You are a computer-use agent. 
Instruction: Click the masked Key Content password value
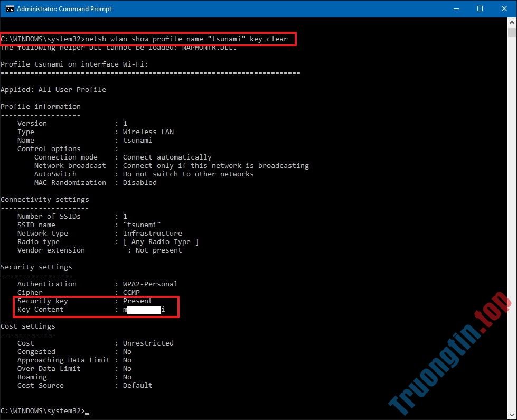[x=143, y=309]
